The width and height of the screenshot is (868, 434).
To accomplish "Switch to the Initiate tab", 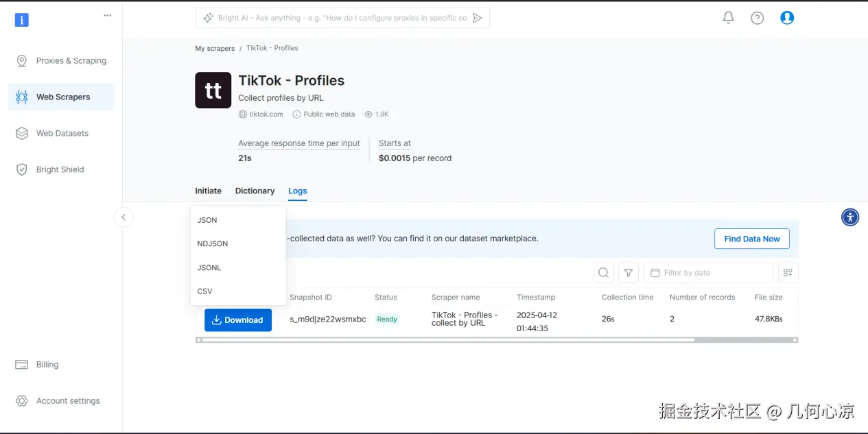I will pyautogui.click(x=208, y=191).
